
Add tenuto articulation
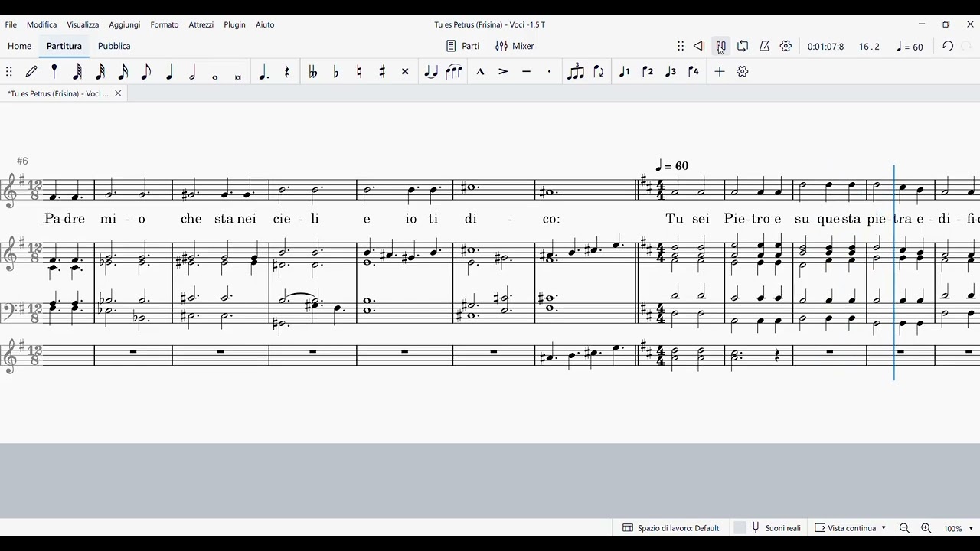click(526, 71)
